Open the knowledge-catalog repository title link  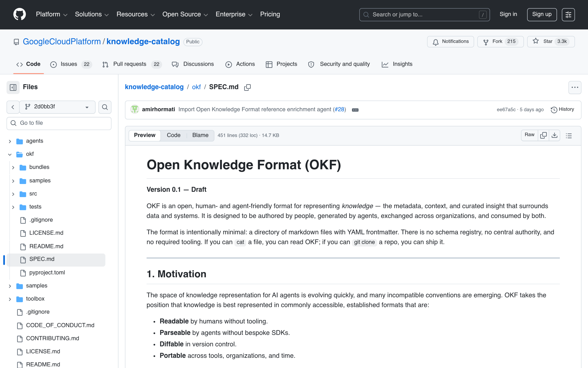tap(143, 42)
